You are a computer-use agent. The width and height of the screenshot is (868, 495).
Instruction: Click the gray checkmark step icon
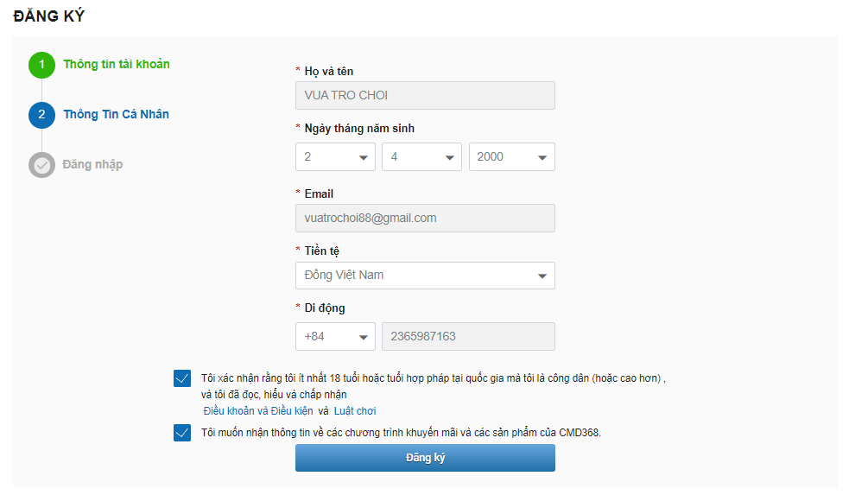click(41, 165)
